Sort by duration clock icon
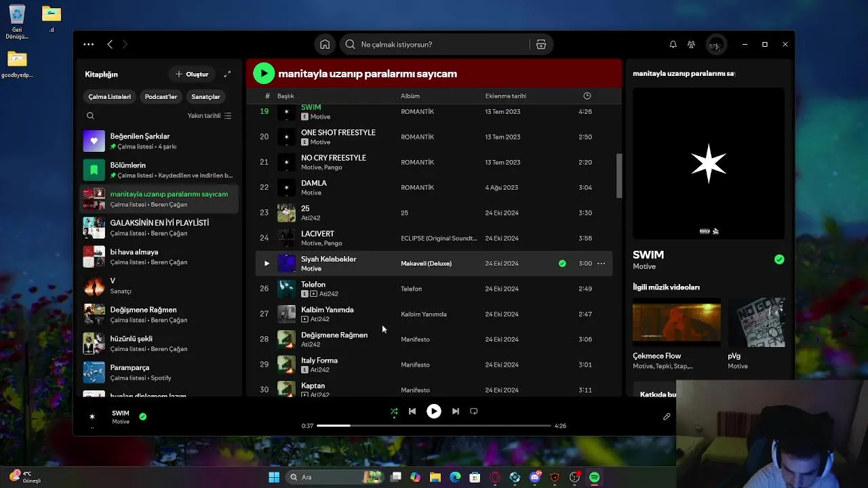 [587, 96]
